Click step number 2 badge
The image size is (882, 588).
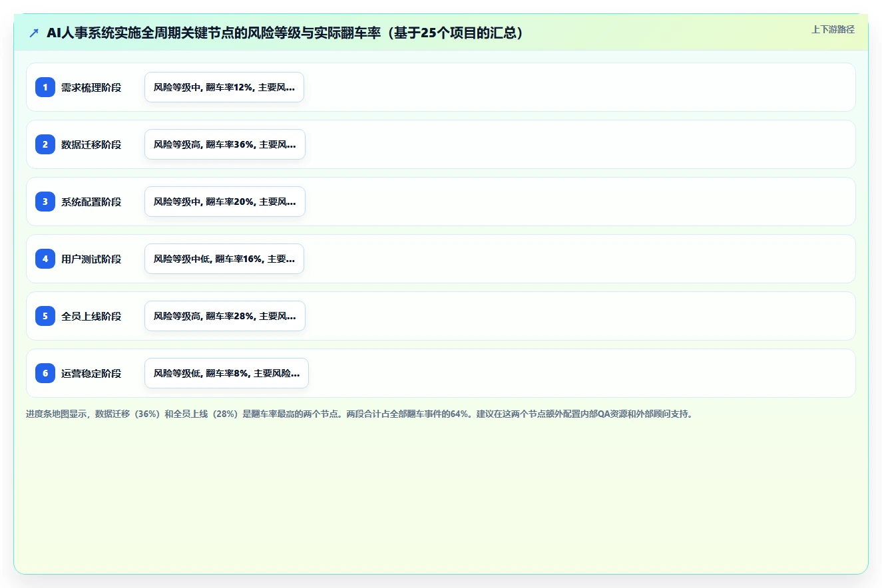(45, 144)
